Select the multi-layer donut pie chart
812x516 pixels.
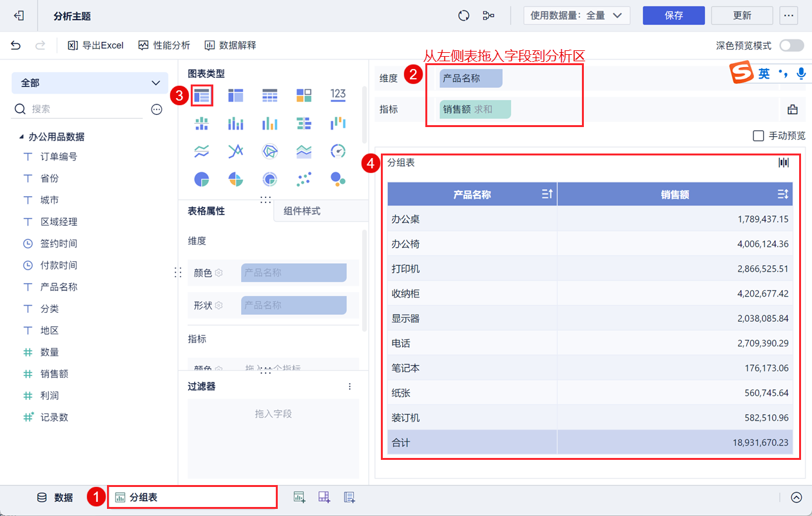pyautogui.click(x=269, y=179)
